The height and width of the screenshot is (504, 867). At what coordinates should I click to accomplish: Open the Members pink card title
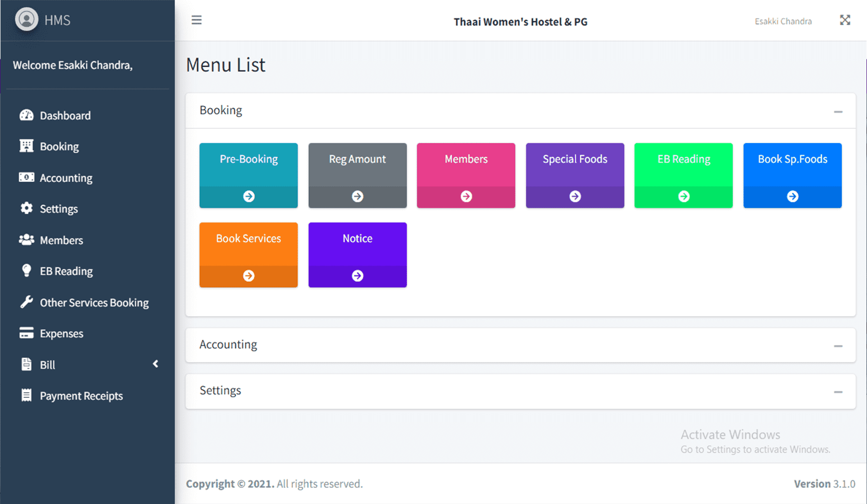(466, 159)
